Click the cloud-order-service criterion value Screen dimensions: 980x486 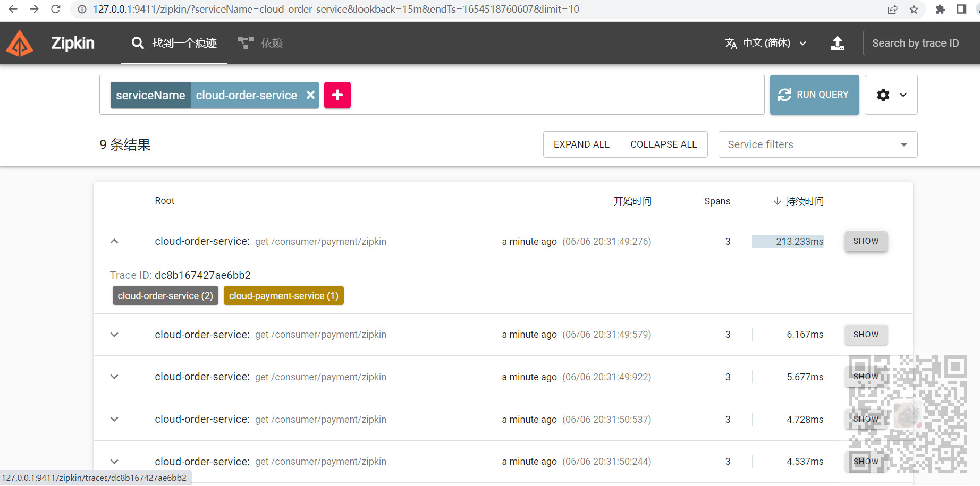(x=247, y=95)
